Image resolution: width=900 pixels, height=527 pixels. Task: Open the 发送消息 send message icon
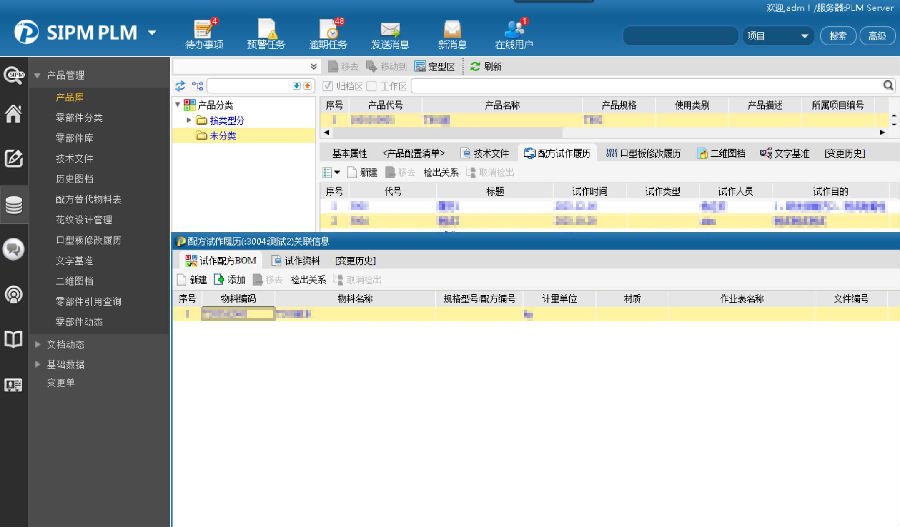coord(389,30)
